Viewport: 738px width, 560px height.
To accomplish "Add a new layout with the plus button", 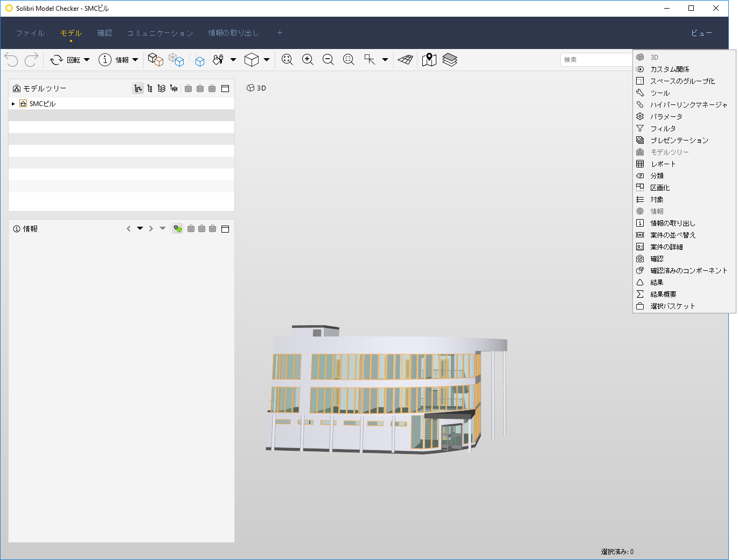I will pyautogui.click(x=280, y=33).
